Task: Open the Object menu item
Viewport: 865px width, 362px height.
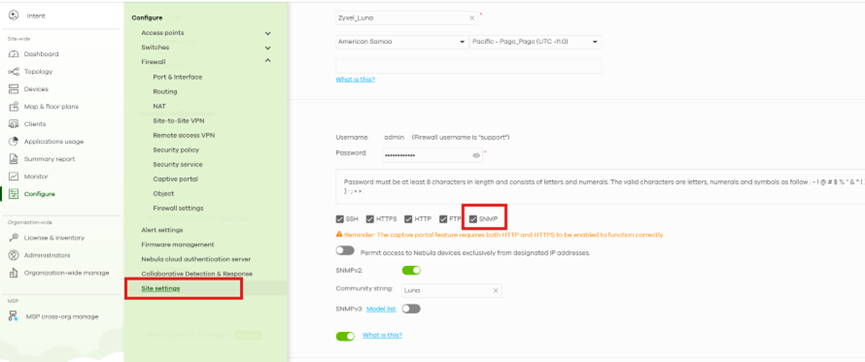Action: coord(163,194)
